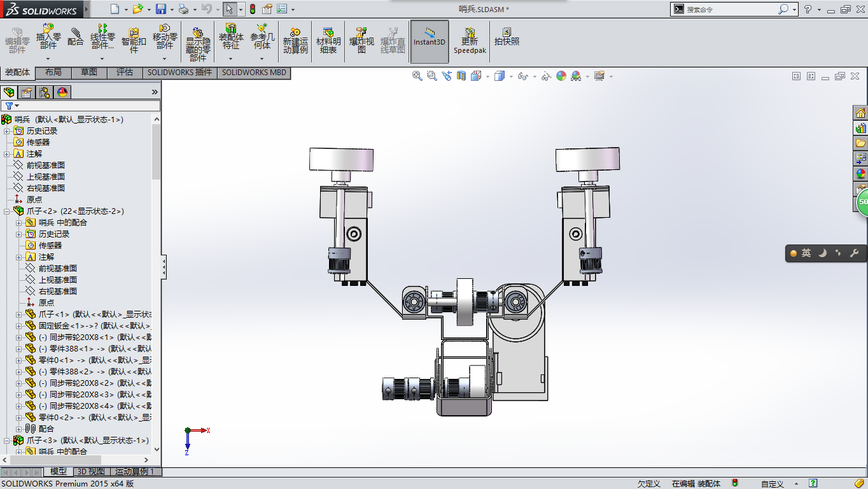Toggle the Instant3D button
This screenshot has height=489, width=868.
[x=430, y=41]
